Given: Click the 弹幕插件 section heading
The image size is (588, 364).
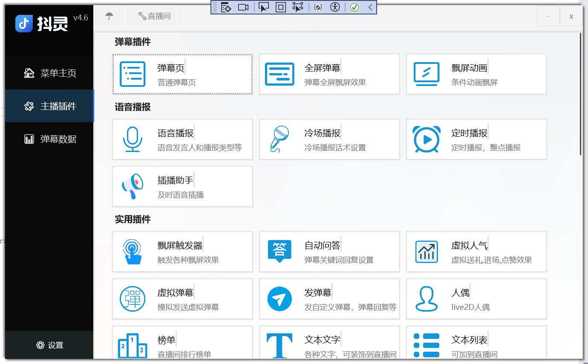Looking at the screenshot, I should [133, 42].
